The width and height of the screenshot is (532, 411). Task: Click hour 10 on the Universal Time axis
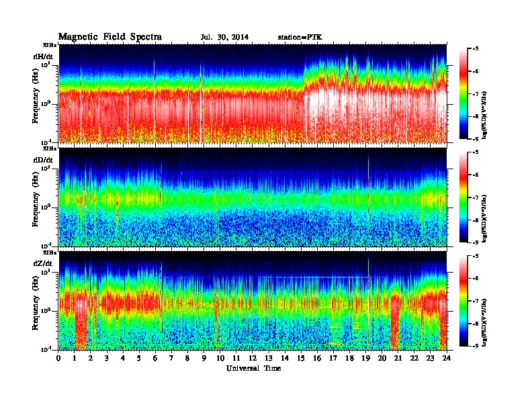coord(220,359)
